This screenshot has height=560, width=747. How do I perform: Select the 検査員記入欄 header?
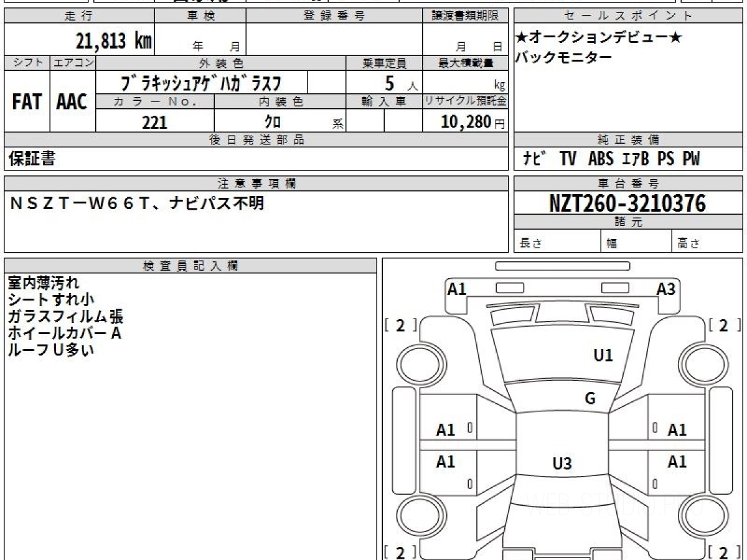click(190, 265)
